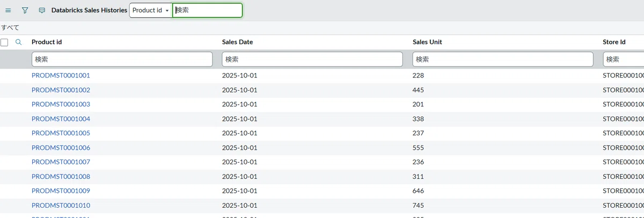
Task: Click the すべて breadcrumb filter
Action: [11, 27]
